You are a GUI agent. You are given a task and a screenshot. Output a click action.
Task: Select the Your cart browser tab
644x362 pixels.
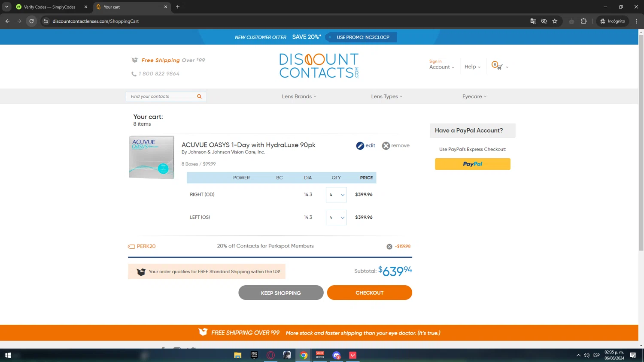pos(131,7)
